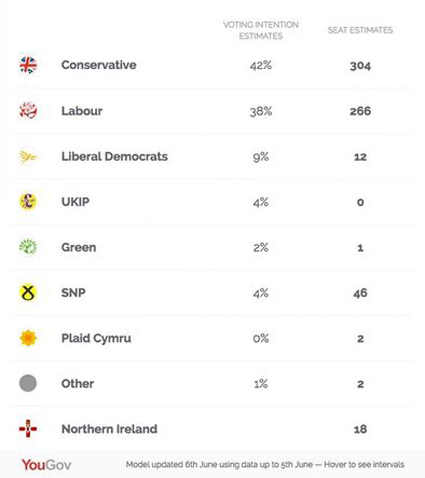Click the Conservative 304 seat estimate
The image size is (425, 478).
click(x=360, y=66)
